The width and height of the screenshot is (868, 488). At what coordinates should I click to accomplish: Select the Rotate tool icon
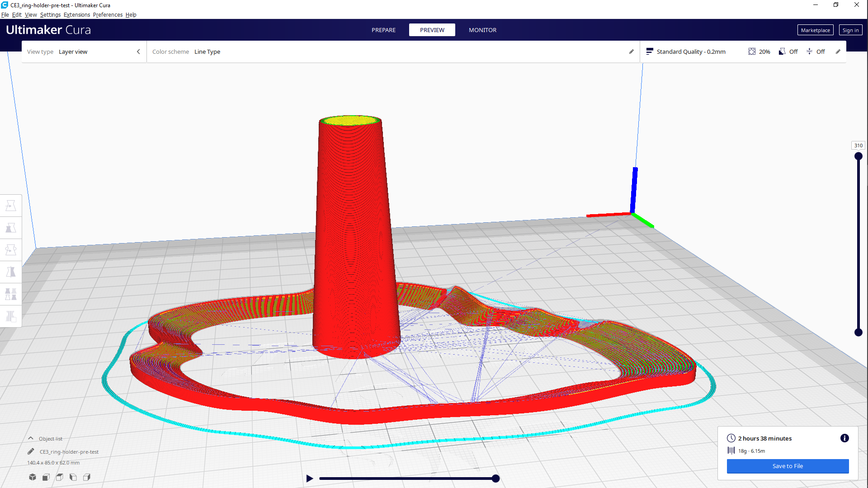(11, 250)
